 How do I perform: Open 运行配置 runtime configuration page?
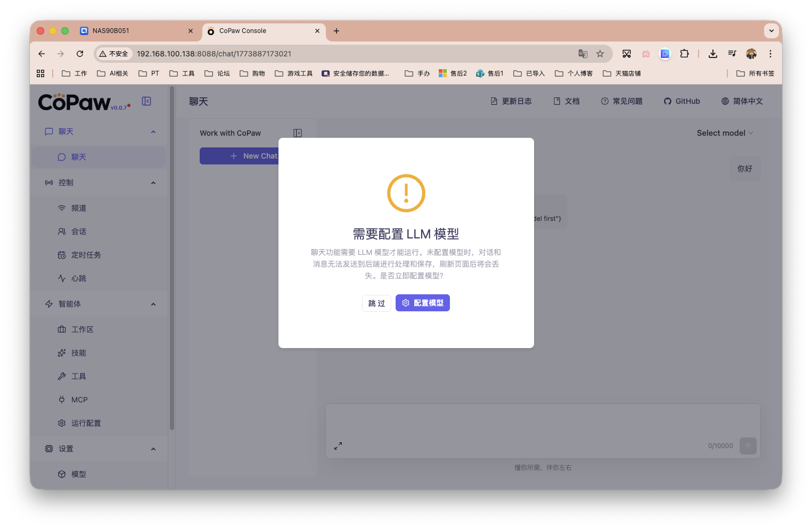point(85,423)
